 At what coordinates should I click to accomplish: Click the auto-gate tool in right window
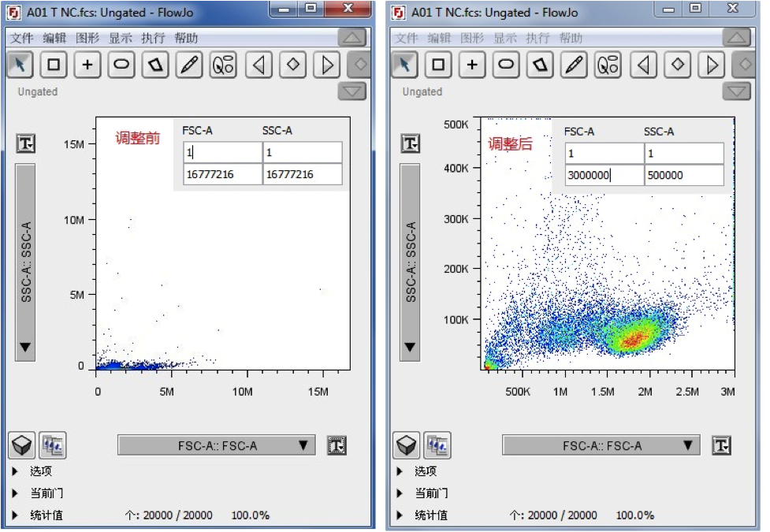point(608,65)
